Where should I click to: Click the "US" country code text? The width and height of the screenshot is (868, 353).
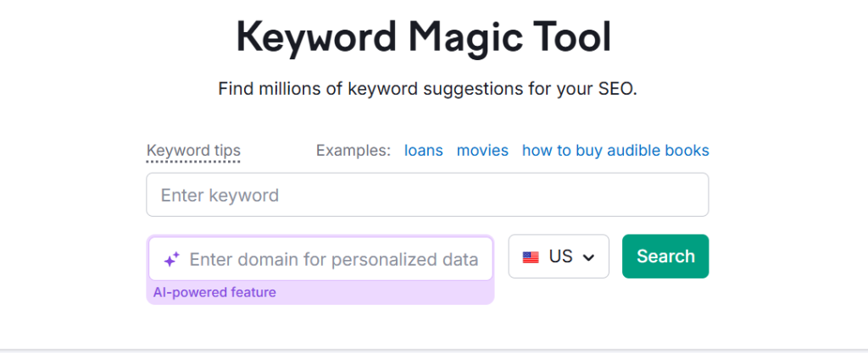[561, 256]
